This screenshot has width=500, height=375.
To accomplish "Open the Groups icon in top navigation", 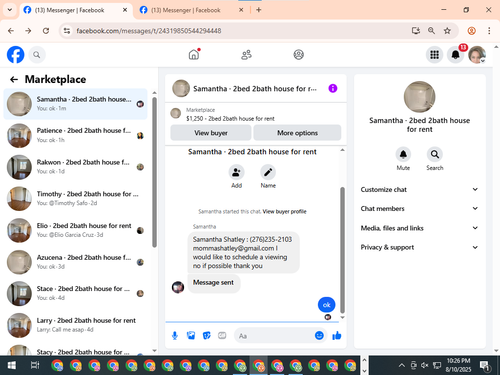I will 298,55.
